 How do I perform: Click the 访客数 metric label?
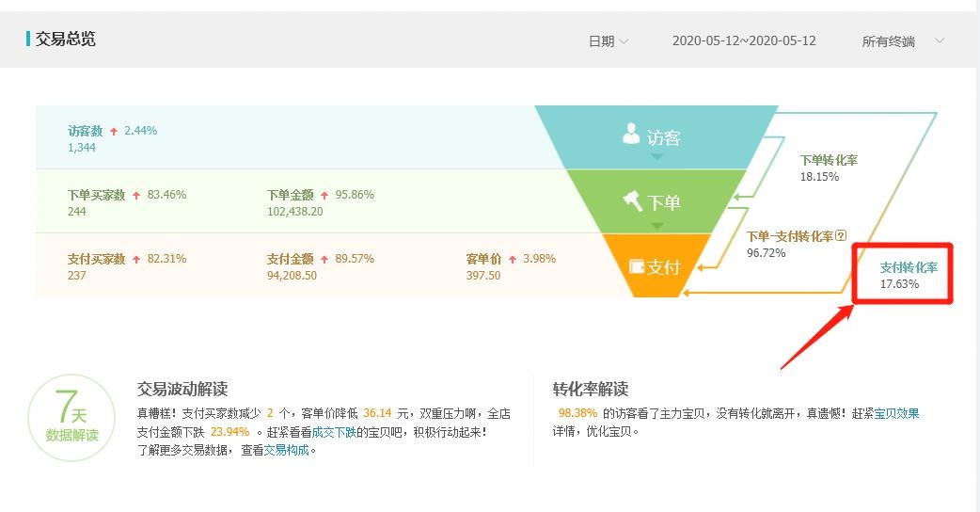[85, 131]
